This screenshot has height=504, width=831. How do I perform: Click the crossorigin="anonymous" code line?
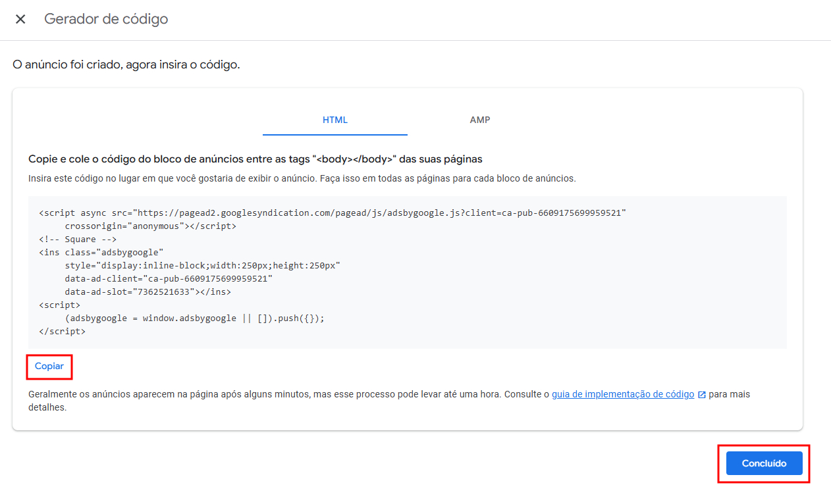(x=151, y=226)
